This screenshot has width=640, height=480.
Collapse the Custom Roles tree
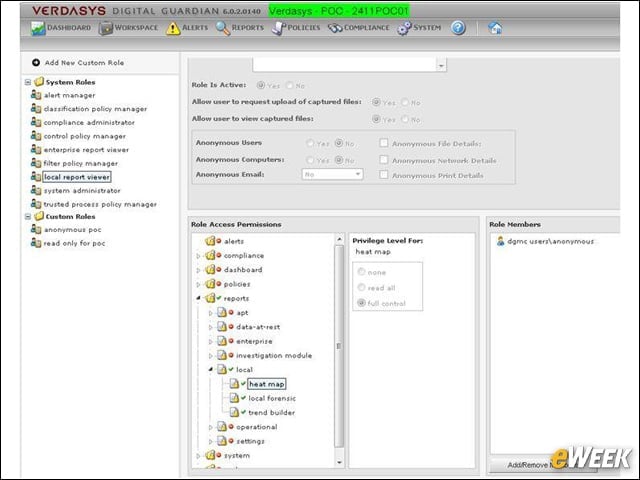pos(28,216)
